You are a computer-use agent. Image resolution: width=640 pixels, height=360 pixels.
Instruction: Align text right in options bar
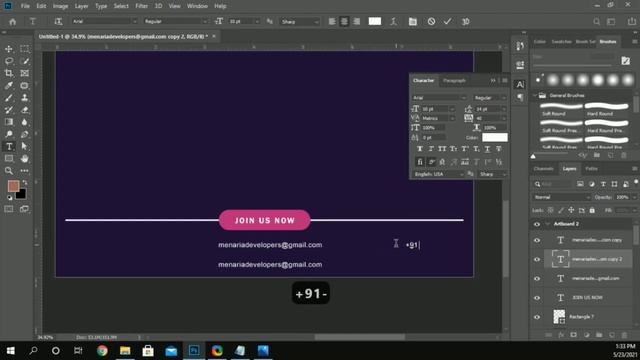[x=357, y=22]
